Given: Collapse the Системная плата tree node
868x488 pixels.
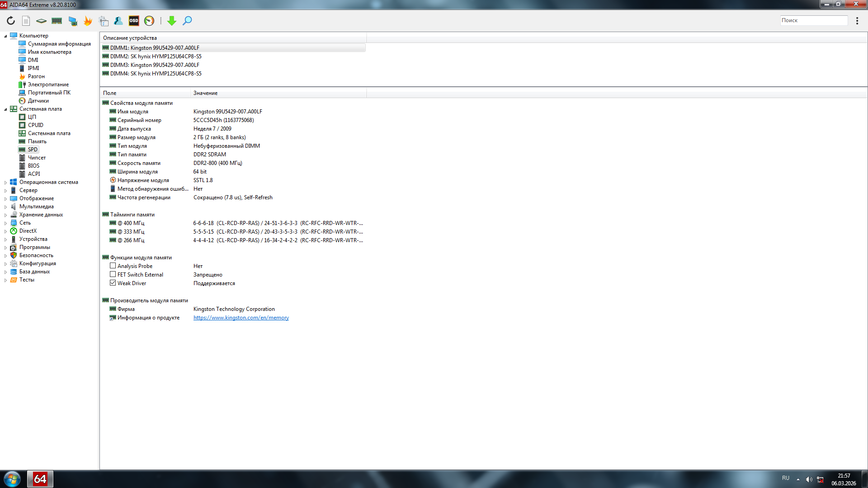Looking at the screenshot, I should click(5, 109).
